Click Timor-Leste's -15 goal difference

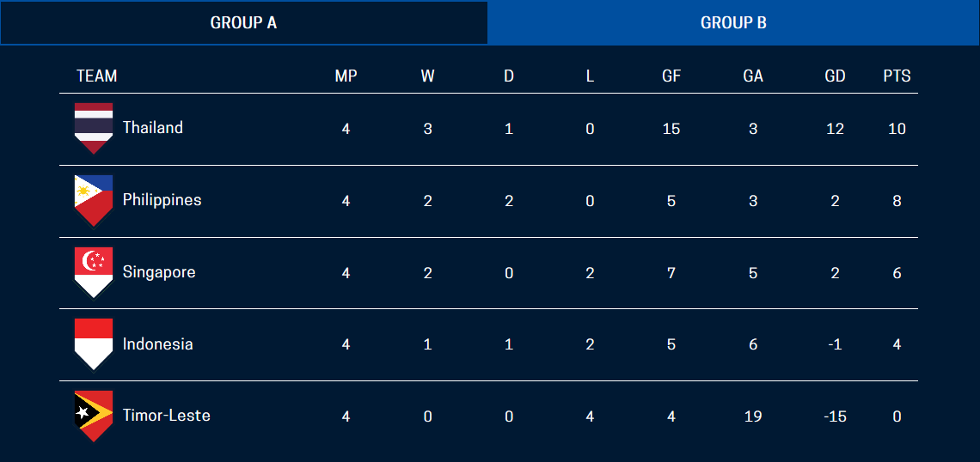pyautogui.click(x=835, y=416)
